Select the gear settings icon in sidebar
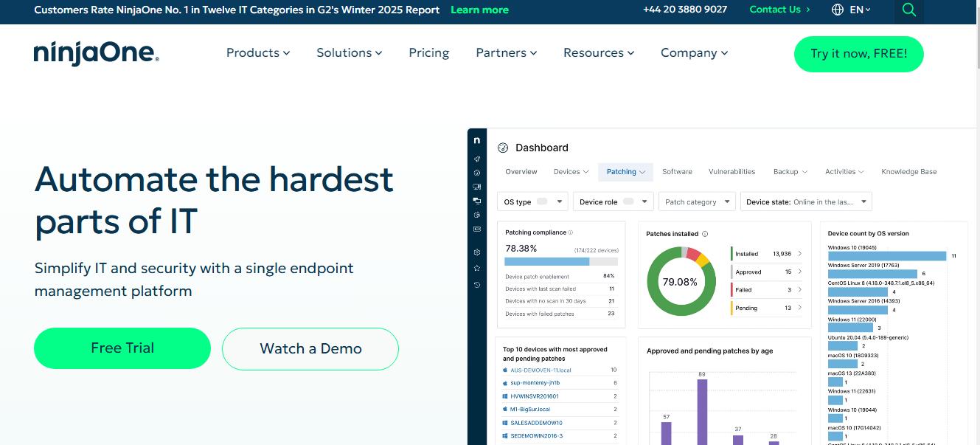 pyautogui.click(x=477, y=252)
